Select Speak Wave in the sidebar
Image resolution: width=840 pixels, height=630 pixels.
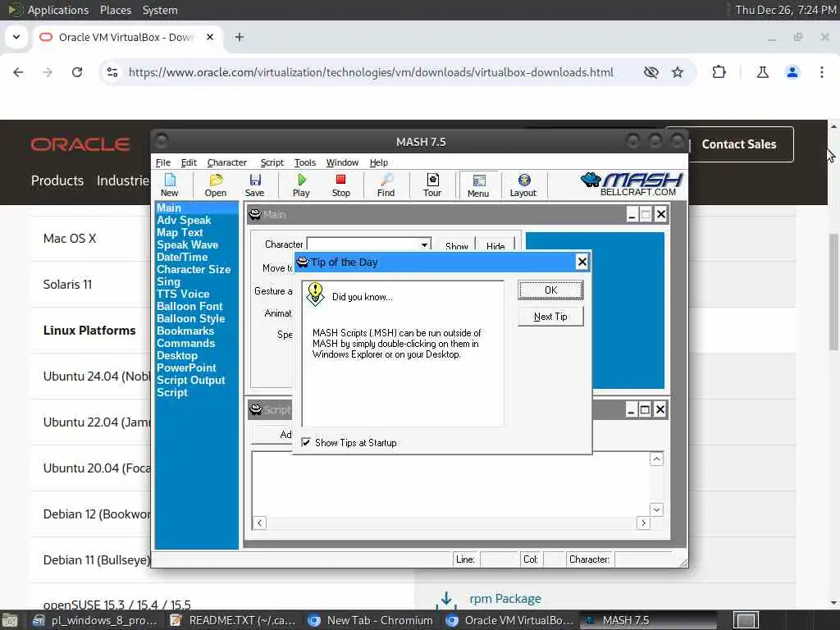coord(188,244)
